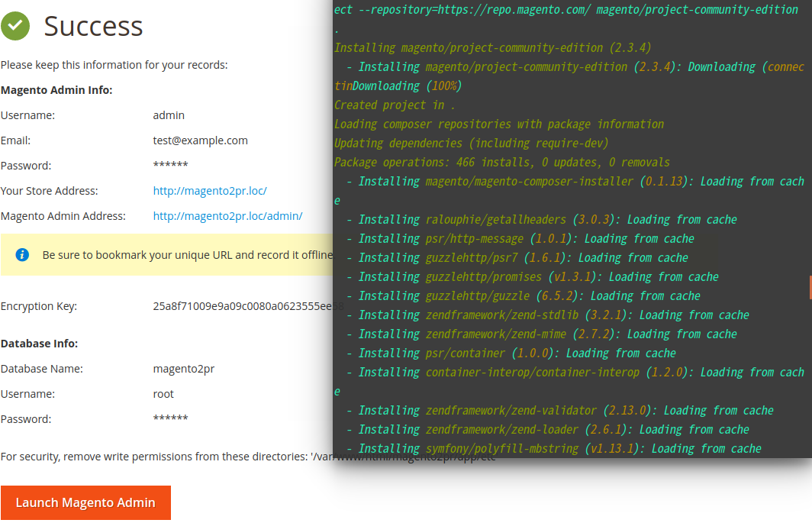Click terminal line installing zendframework/zend-loader
Image resolution: width=812 pixels, height=523 pixels.
coord(548,430)
